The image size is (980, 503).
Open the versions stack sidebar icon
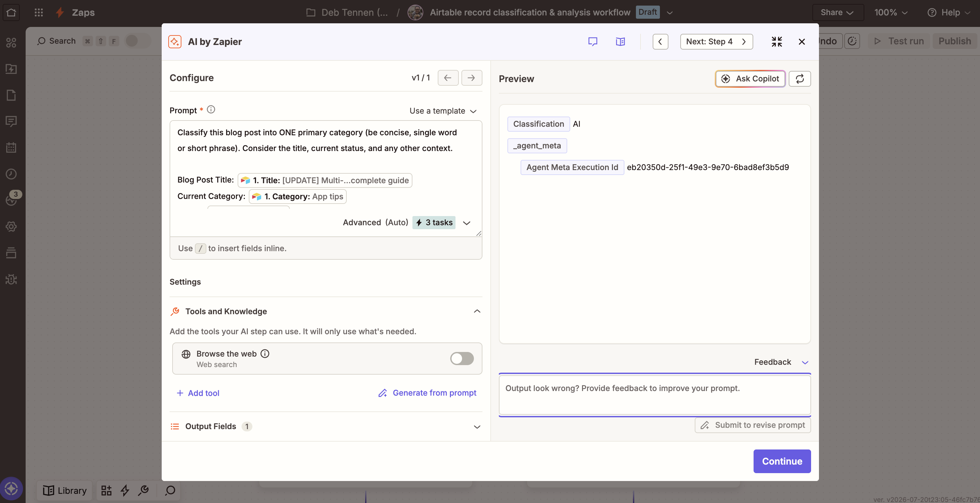coord(12,253)
